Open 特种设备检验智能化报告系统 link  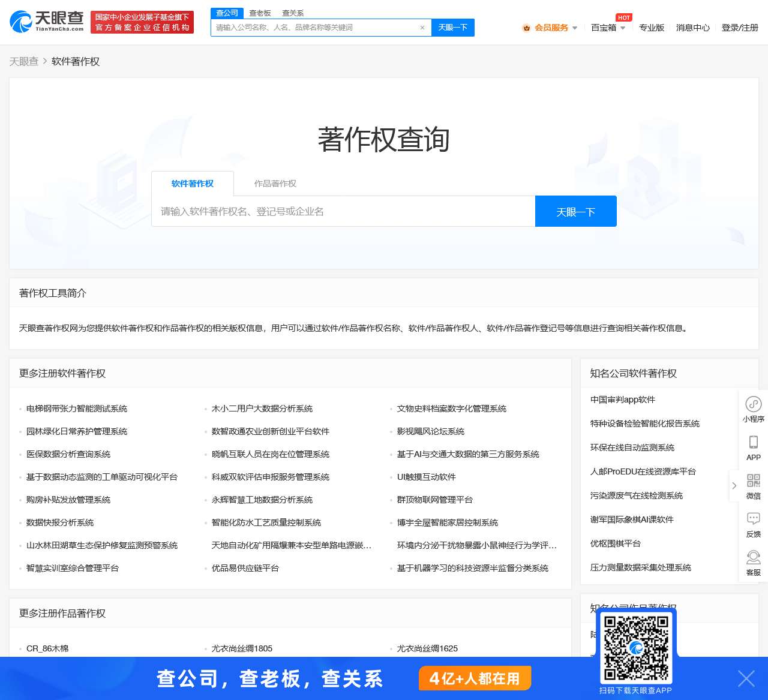pyautogui.click(x=645, y=423)
